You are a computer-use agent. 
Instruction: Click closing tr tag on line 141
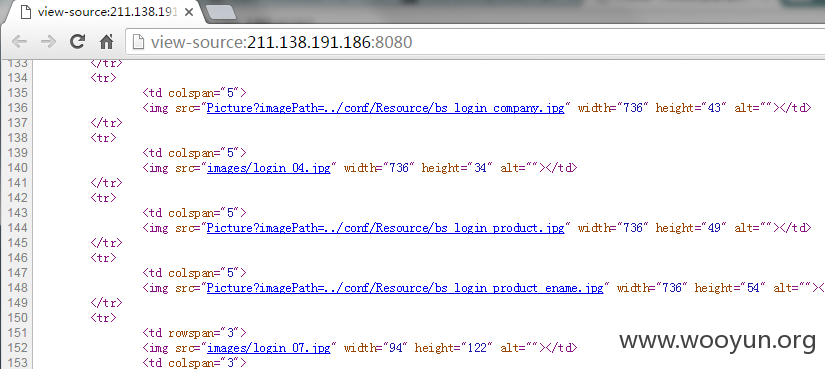[106, 183]
